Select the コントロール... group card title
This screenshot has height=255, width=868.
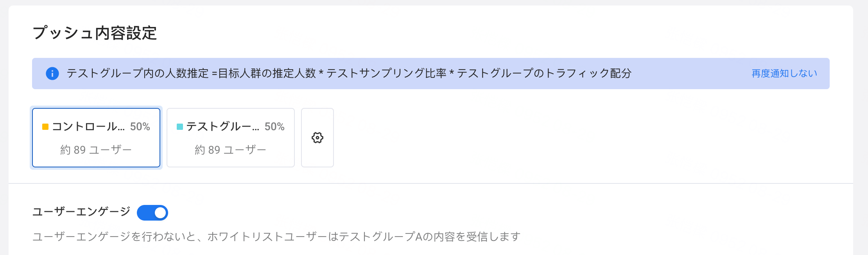88,127
